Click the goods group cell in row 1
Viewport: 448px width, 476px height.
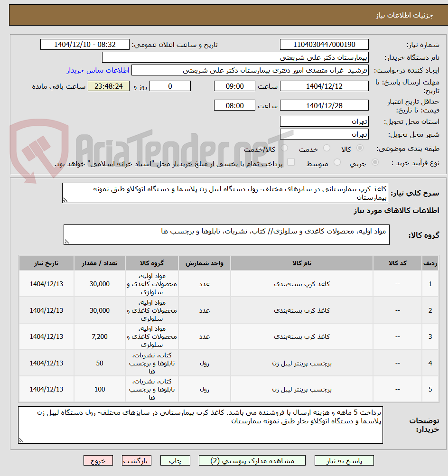click(x=152, y=284)
